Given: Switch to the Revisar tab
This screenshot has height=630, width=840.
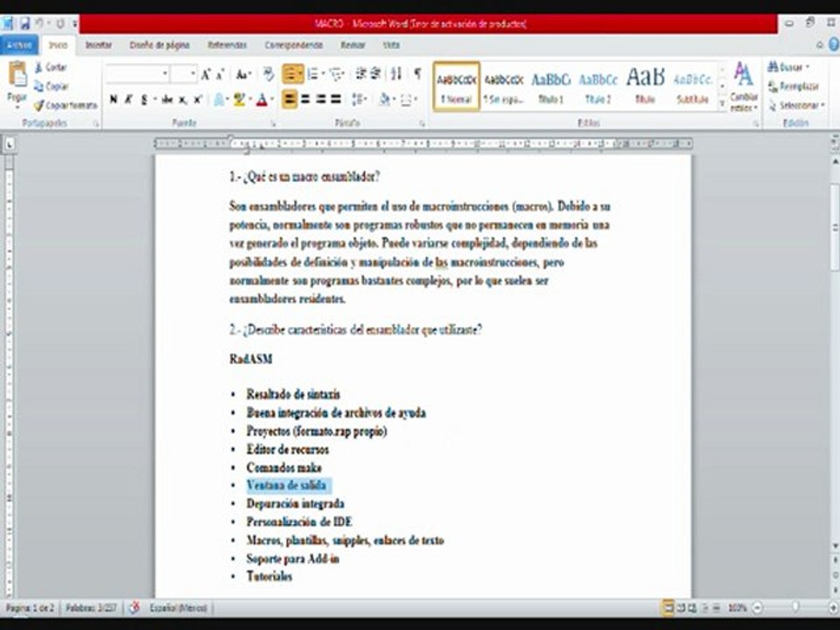Looking at the screenshot, I should 353,45.
